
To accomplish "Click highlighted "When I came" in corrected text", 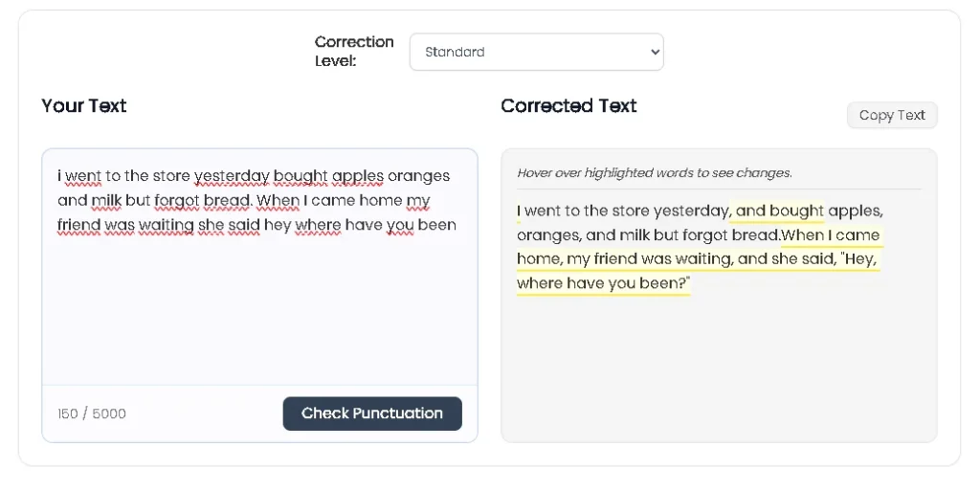I will (x=831, y=235).
